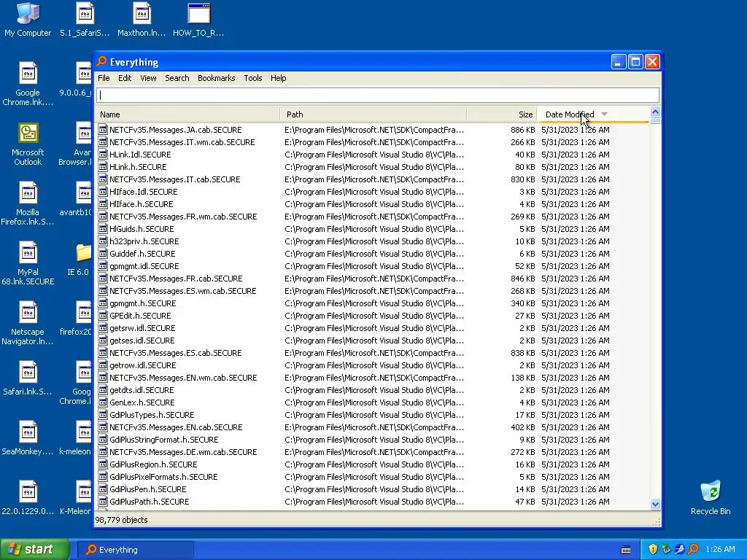Open the Search menu

tap(177, 78)
